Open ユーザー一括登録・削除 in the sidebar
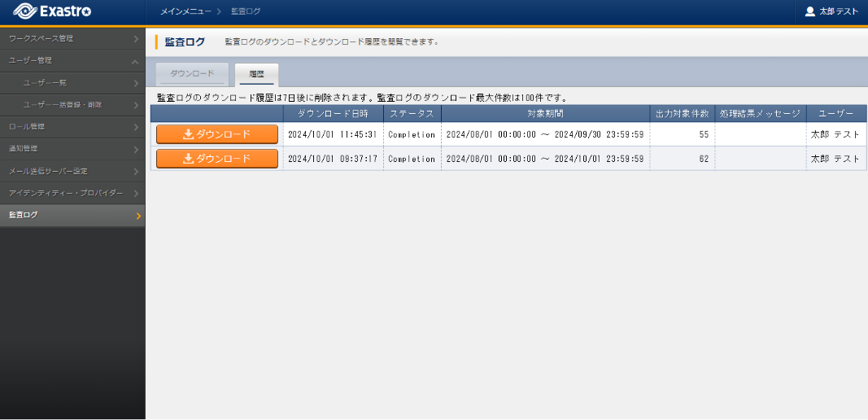 [72, 104]
